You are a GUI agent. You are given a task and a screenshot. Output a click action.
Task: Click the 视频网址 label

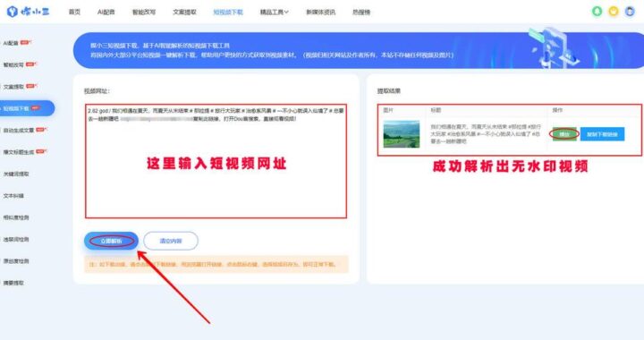tap(97, 91)
